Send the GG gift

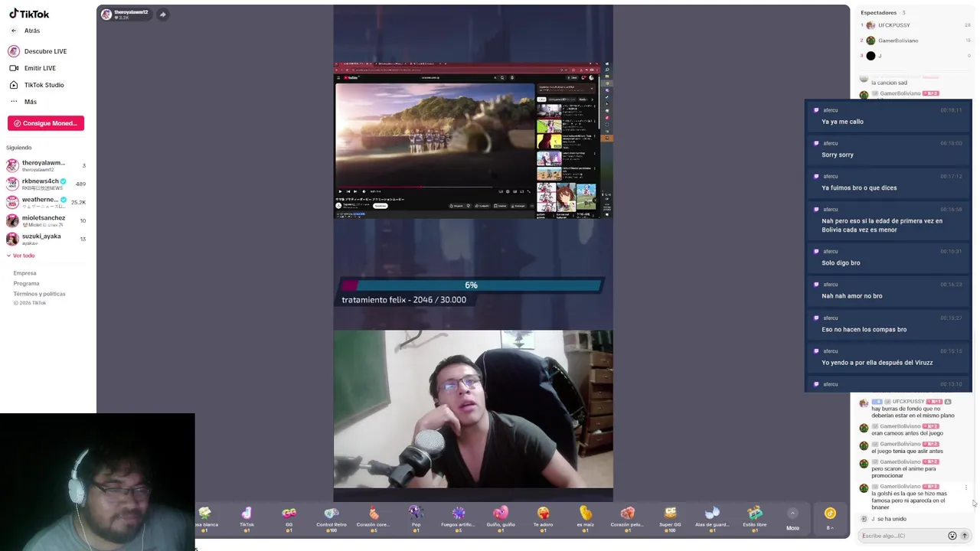click(289, 518)
